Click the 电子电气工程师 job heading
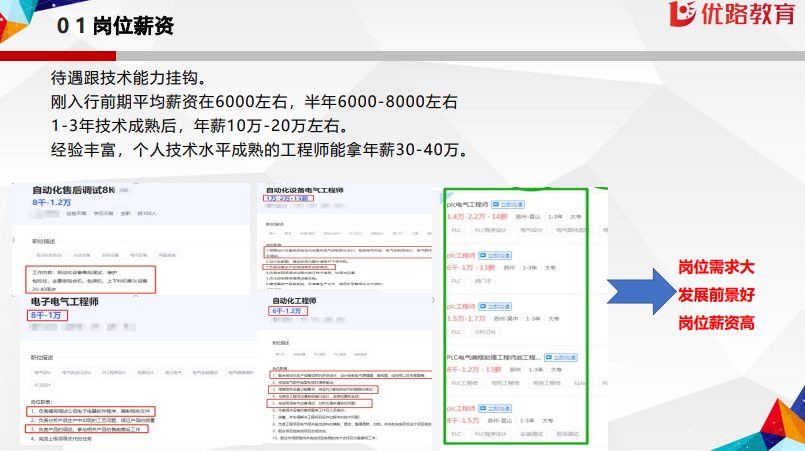Screen dimensions: 805x451 coord(65,302)
